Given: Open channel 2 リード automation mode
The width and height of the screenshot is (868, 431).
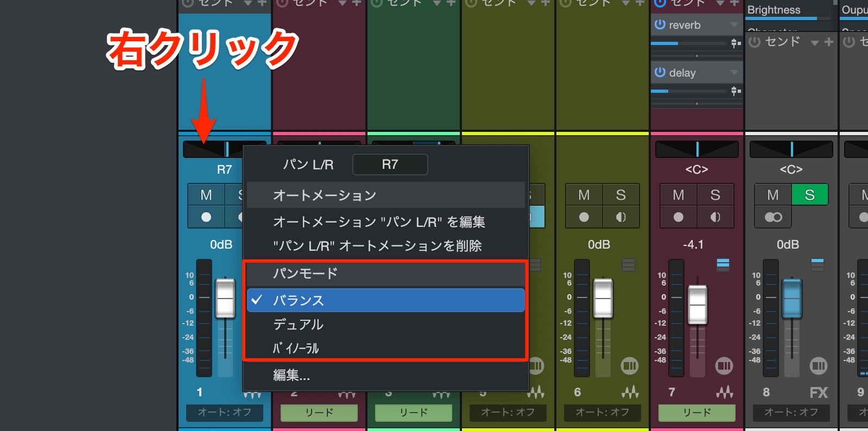Looking at the screenshot, I should point(319,413).
